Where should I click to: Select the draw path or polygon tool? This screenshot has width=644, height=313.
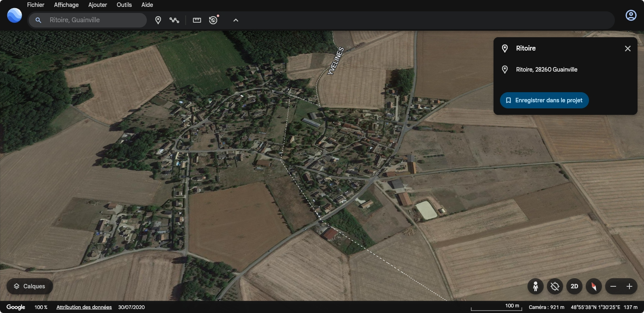174,20
